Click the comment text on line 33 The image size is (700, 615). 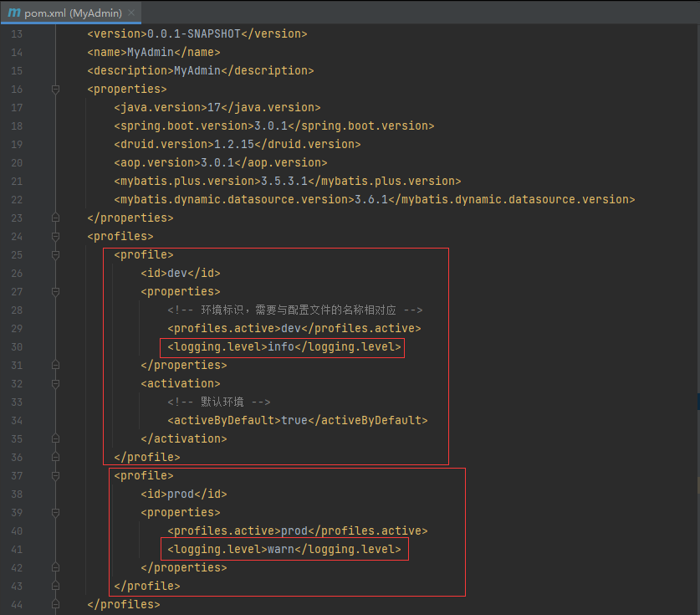pyautogui.click(x=219, y=402)
